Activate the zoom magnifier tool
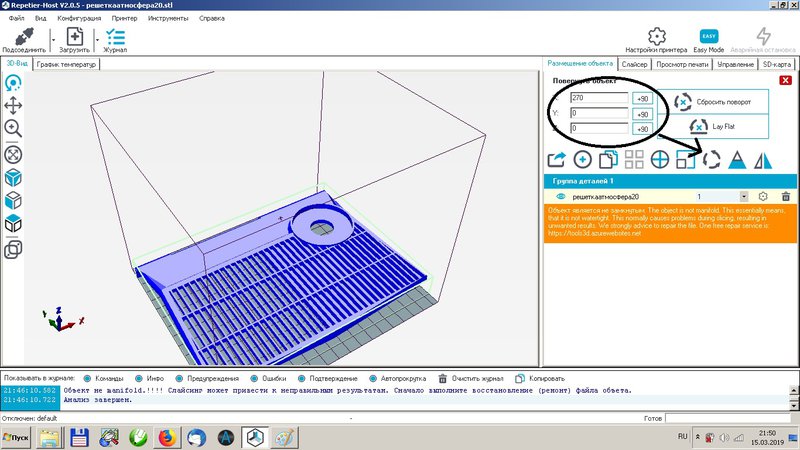Image resolution: width=800 pixels, height=450 pixels. 14,128
